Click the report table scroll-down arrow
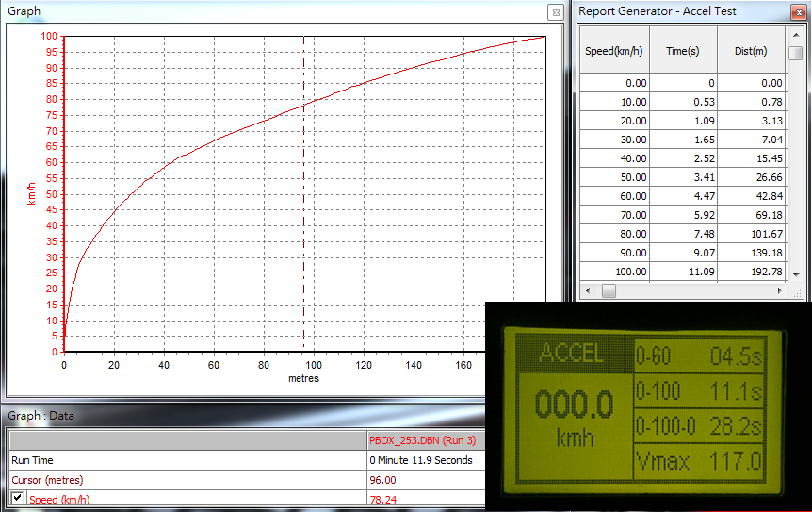The height and width of the screenshot is (512, 812). (795, 274)
